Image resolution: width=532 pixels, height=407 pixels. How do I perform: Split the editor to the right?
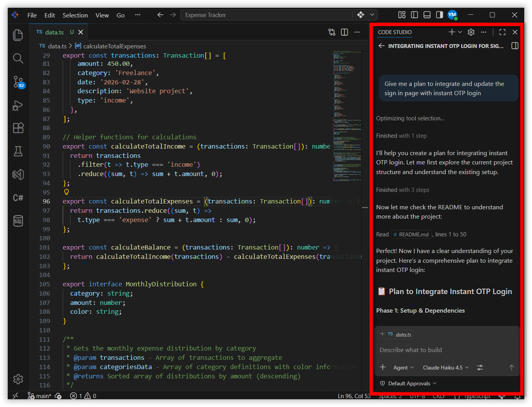(344, 32)
